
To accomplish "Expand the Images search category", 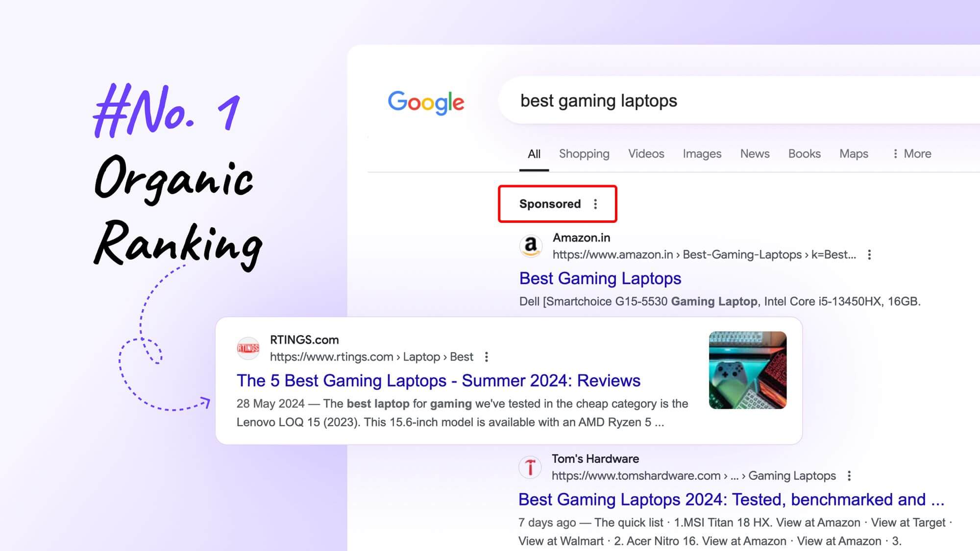I will click(x=701, y=153).
